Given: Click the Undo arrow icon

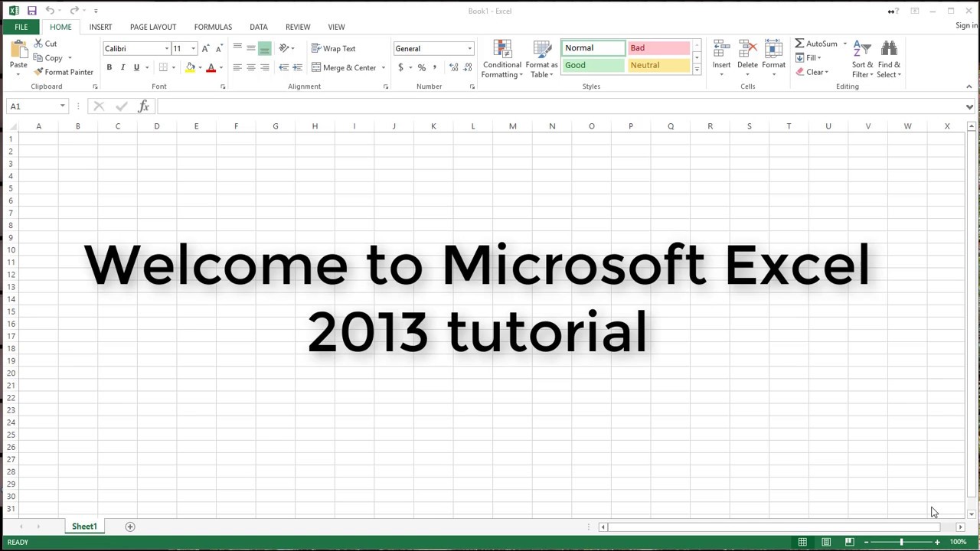Looking at the screenshot, I should pyautogui.click(x=50, y=11).
